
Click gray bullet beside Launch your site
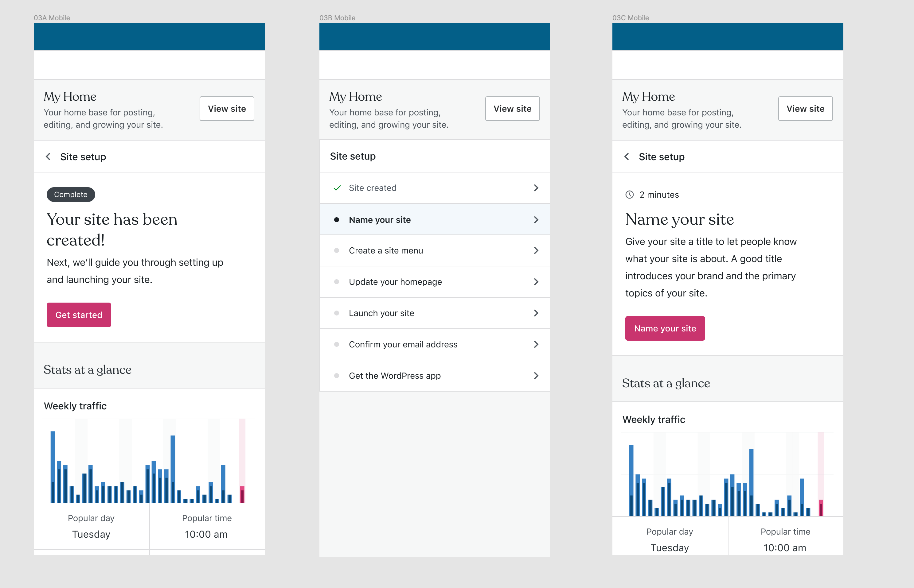[337, 313]
